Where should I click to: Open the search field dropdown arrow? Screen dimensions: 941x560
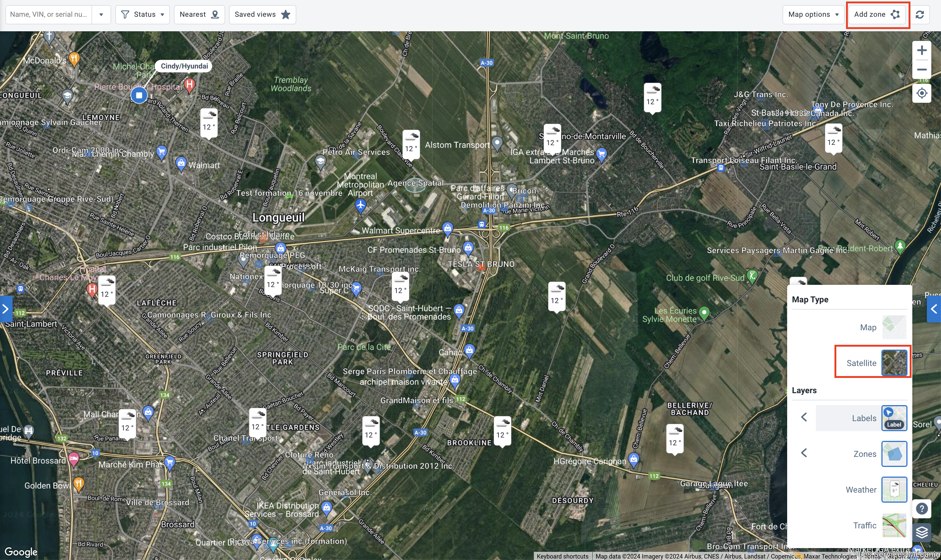pyautogui.click(x=101, y=15)
